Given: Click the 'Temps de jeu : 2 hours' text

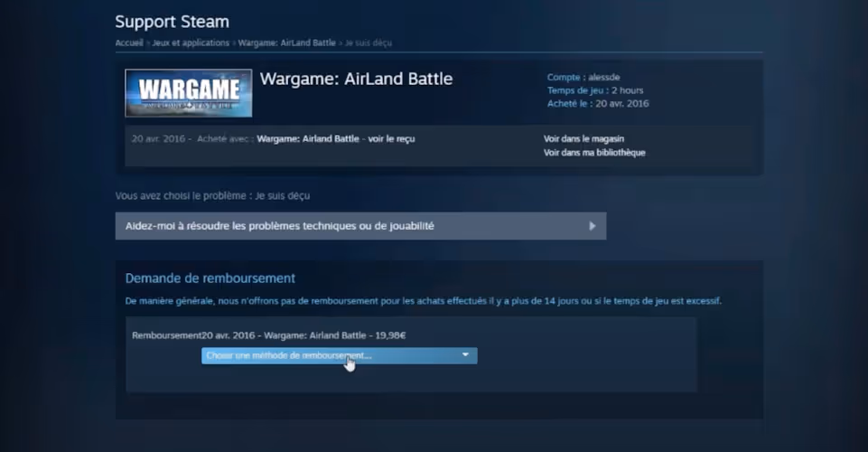Looking at the screenshot, I should [x=595, y=90].
